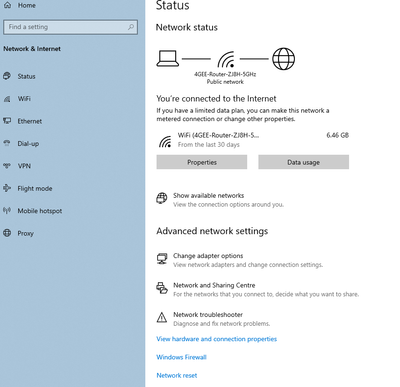Click the 4GEE-Router-ZJ8H-5GHz network name
The image size is (400, 387).
(225, 74)
